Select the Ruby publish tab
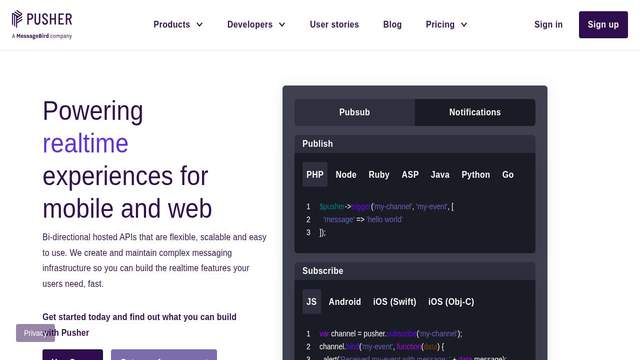This screenshot has width=640, height=360. [379, 175]
